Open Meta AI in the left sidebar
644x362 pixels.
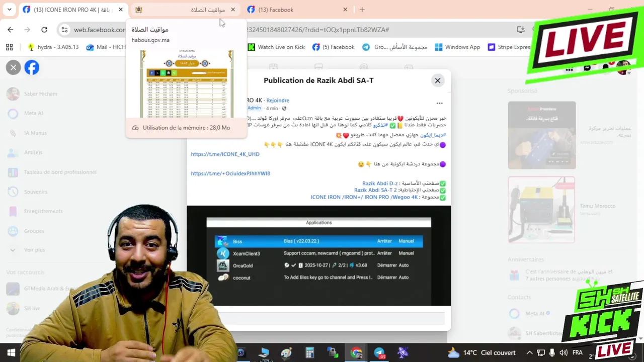click(x=25, y=113)
